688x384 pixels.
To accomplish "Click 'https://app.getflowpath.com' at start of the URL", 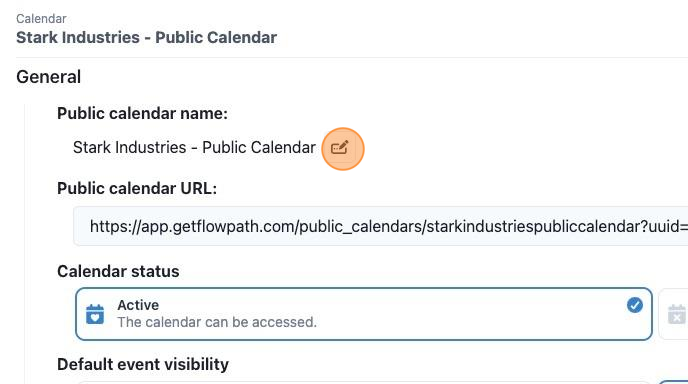I will 193,226.
